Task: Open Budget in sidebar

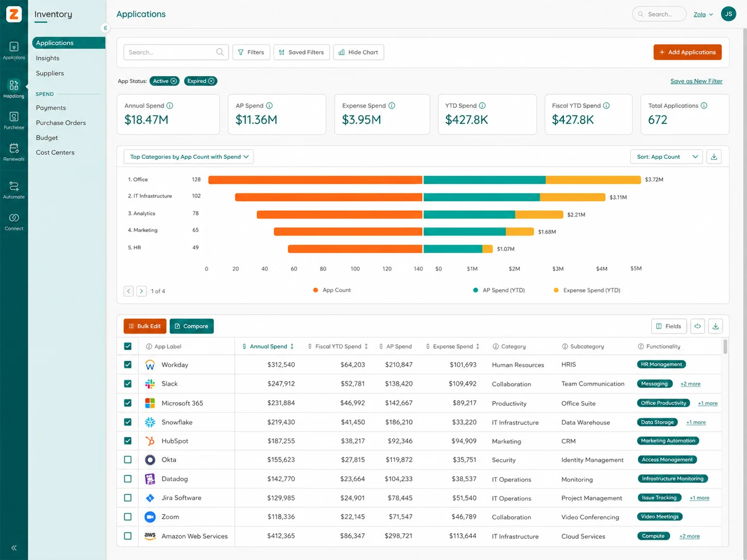Action: [x=47, y=138]
